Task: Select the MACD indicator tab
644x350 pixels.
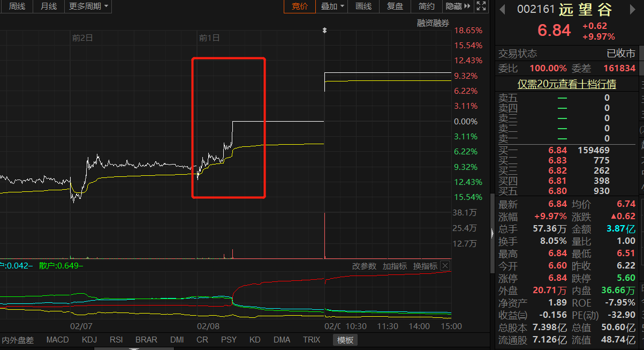Action: 57,340
